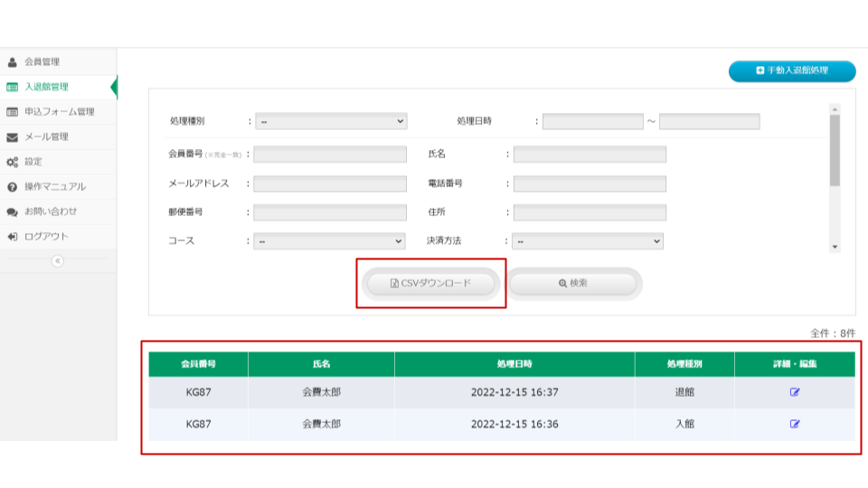Screen dimensions: 868x488
Task: Click the search form scrollbar down arrow
Action: pos(835,247)
